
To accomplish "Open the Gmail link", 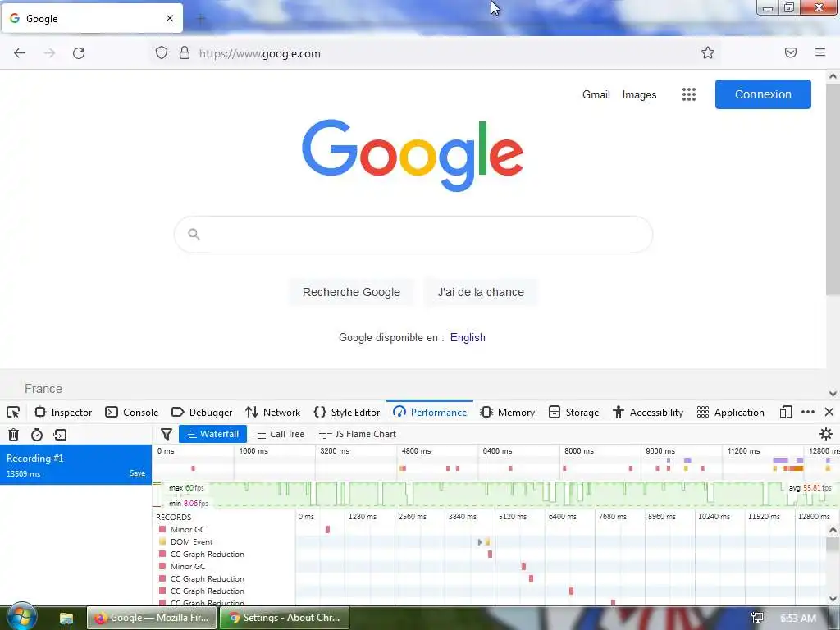I will (596, 94).
